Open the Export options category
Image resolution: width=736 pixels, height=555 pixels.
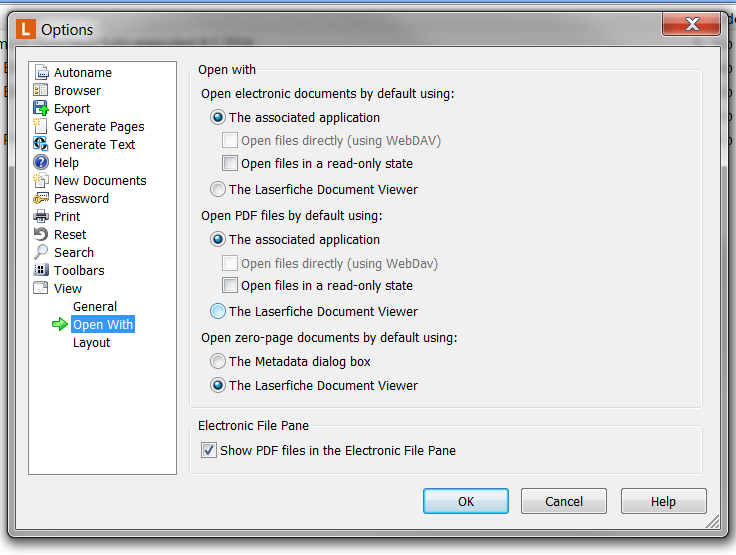72,108
